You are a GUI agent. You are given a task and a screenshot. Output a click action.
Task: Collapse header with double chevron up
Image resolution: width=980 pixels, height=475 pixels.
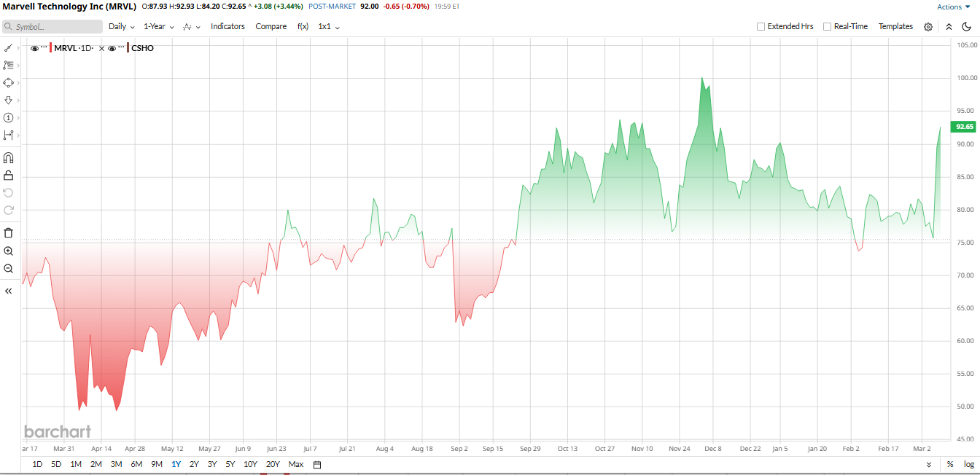coord(949,26)
